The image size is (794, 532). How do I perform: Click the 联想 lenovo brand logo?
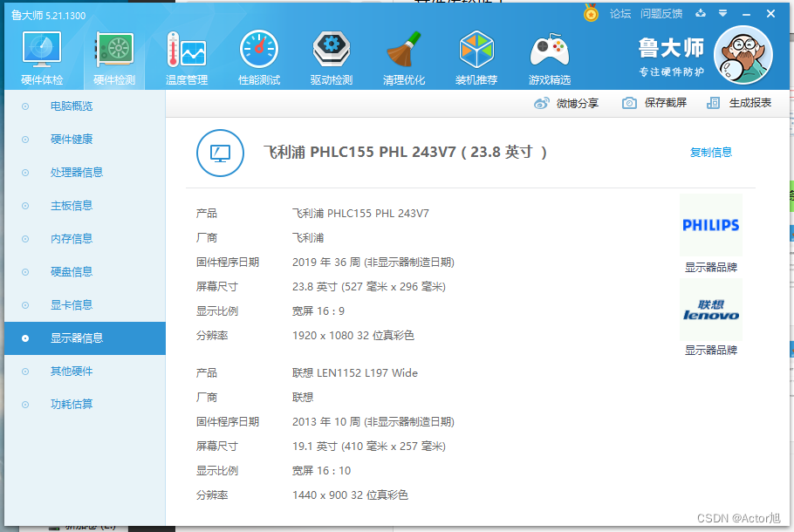tap(711, 310)
